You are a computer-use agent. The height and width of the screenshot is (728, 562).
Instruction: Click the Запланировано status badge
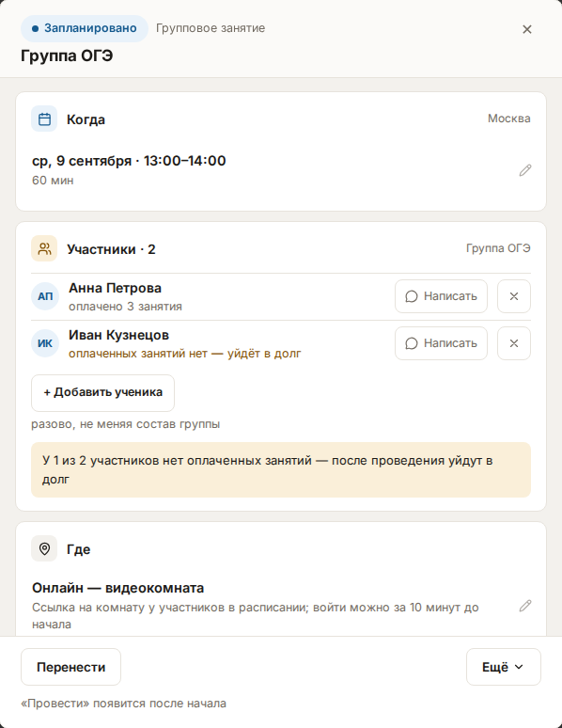pos(85,28)
